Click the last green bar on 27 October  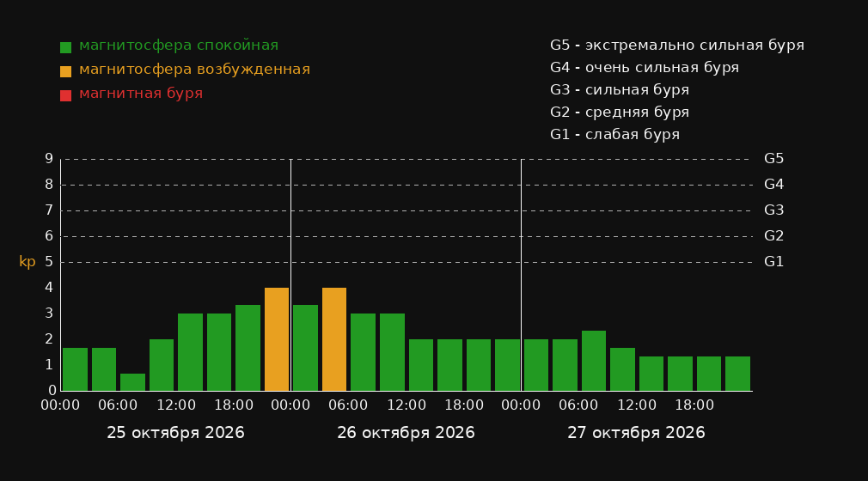pyautogui.click(x=737, y=374)
